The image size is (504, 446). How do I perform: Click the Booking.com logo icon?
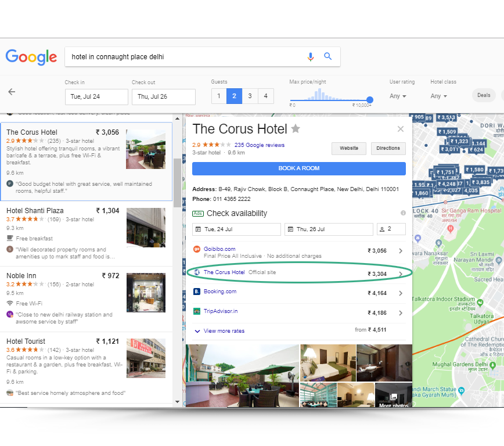[x=197, y=292]
